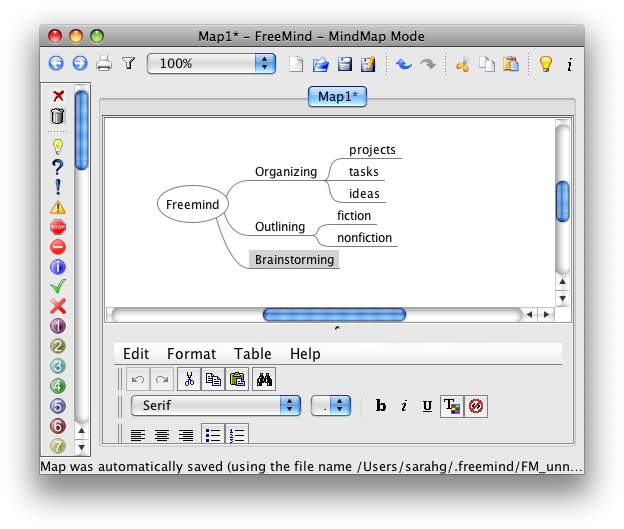Viewport: 624px width, 529px height.
Task: Remove the last icon with the small red X
Action: point(58,96)
